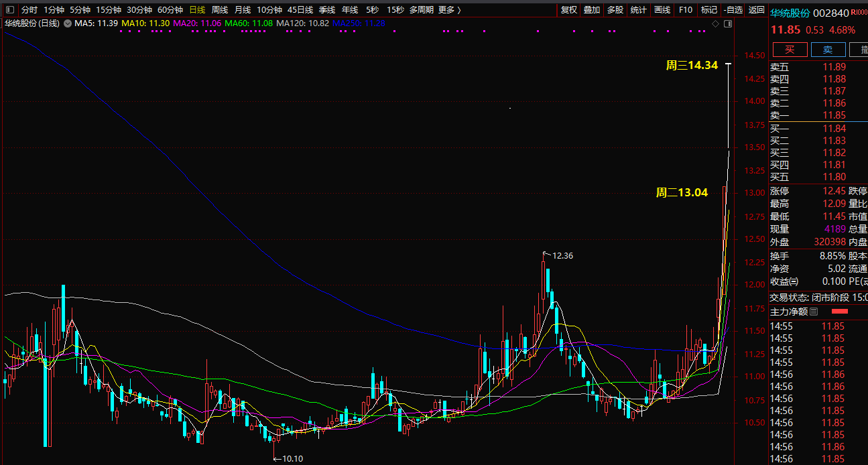Viewport: 868px width, 465px height.
Task: Select the 45日线 period
Action: point(300,10)
